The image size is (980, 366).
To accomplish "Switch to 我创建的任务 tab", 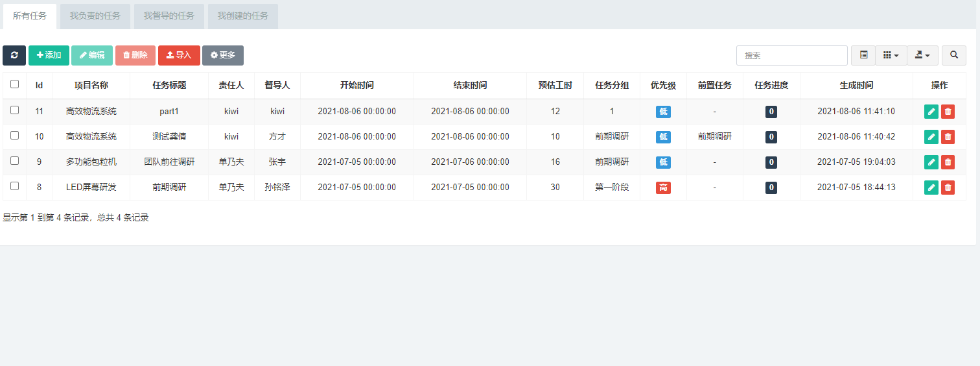I will pos(243,16).
